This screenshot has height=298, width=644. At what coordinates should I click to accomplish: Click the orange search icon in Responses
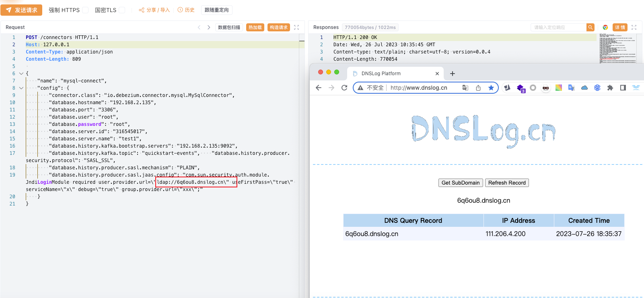tap(590, 27)
